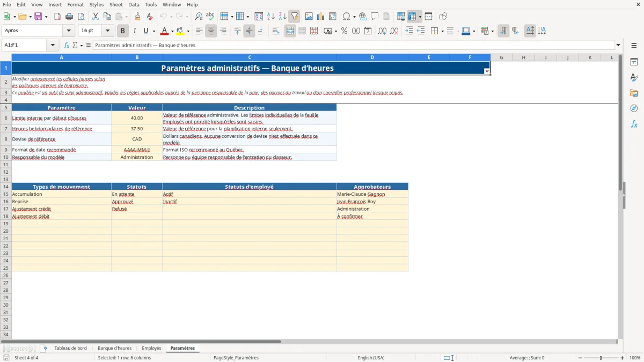Run the spelling check
Image resolution: width=644 pixels, height=362 pixels.
click(x=210, y=17)
